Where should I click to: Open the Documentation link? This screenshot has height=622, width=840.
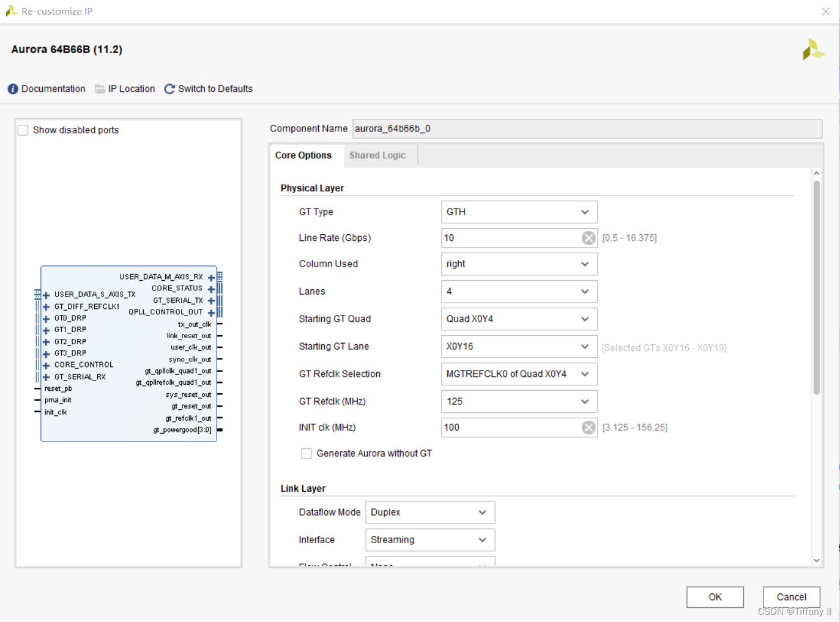[53, 89]
